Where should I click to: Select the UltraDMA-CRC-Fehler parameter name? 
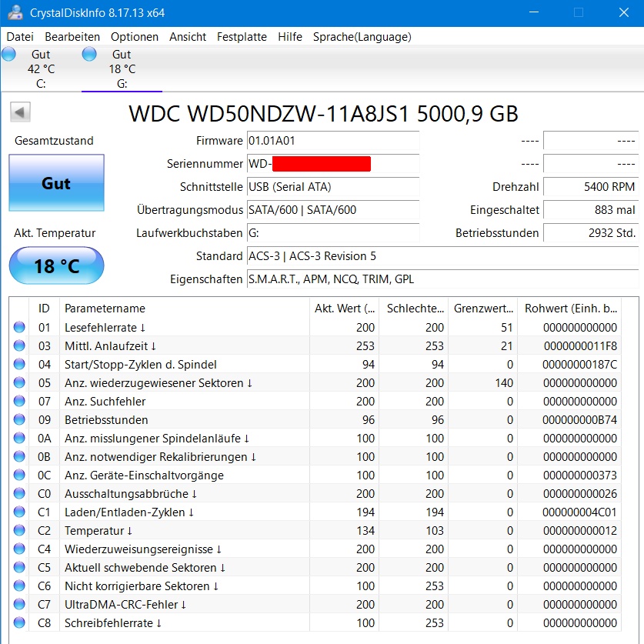pyautogui.click(x=125, y=605)
